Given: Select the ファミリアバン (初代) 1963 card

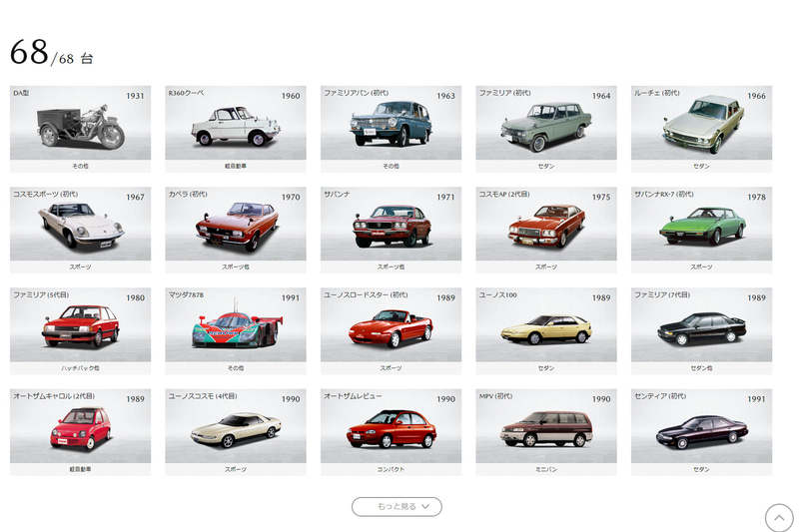Looking at the screenshot, I should click(x=391, y=129).
